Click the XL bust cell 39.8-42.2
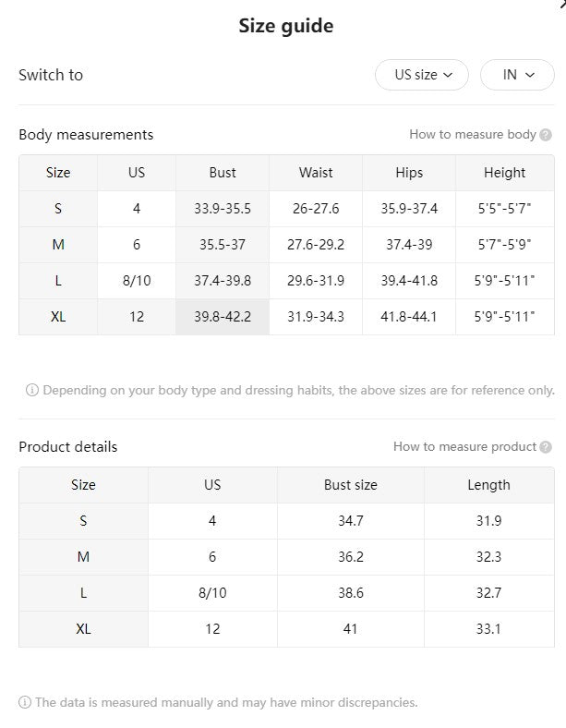This screenshot has width=566, height=728. tap(223, 317)
